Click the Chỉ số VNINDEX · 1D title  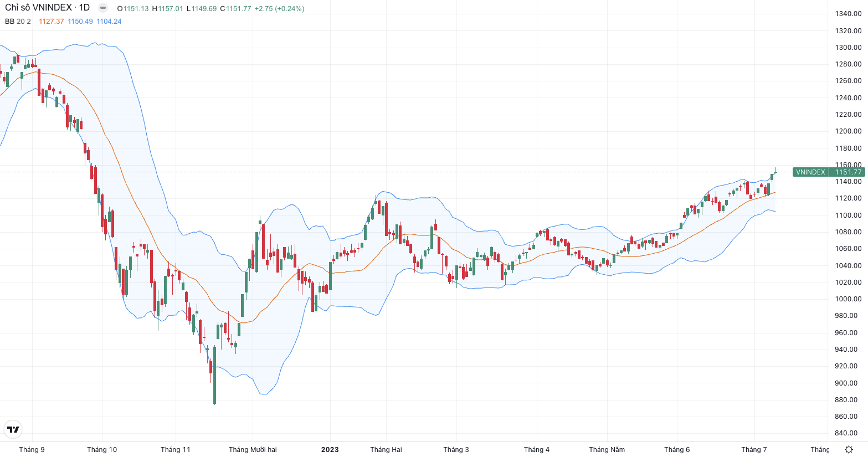[47, 8]
